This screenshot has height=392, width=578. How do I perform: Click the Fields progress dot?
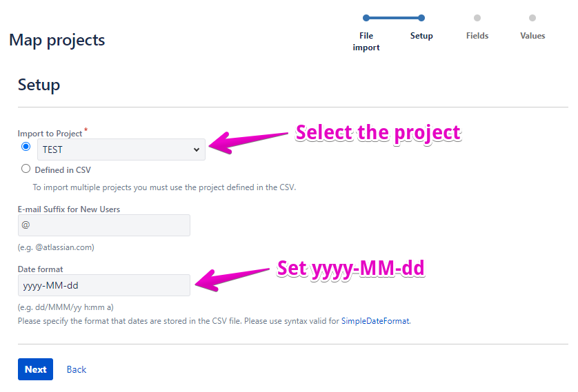click(477, 18)
